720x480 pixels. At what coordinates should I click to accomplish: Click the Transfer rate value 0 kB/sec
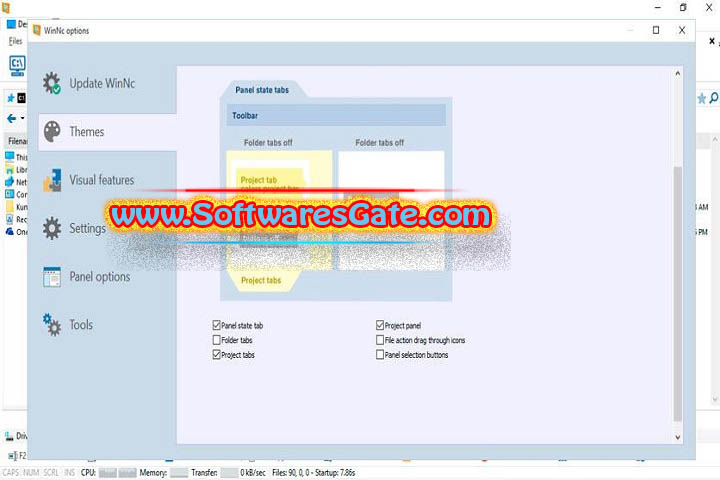point(253,473)
